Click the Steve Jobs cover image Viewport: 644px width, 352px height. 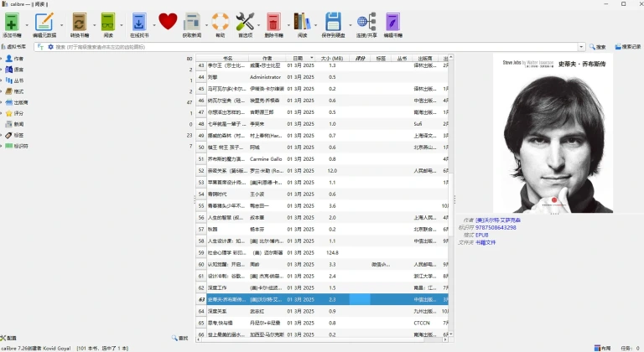553,132
